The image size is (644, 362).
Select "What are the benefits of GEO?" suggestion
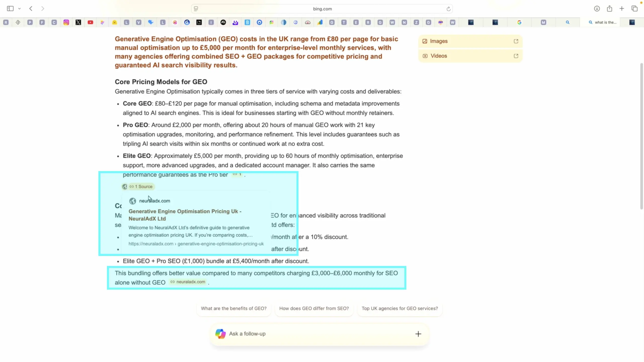coord(233,308)
